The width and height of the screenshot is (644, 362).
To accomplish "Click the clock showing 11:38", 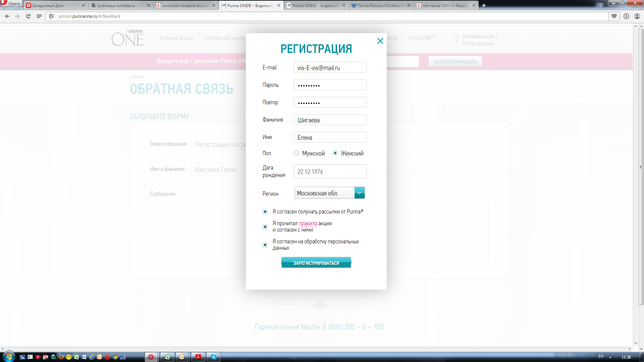I will point(626,357).
